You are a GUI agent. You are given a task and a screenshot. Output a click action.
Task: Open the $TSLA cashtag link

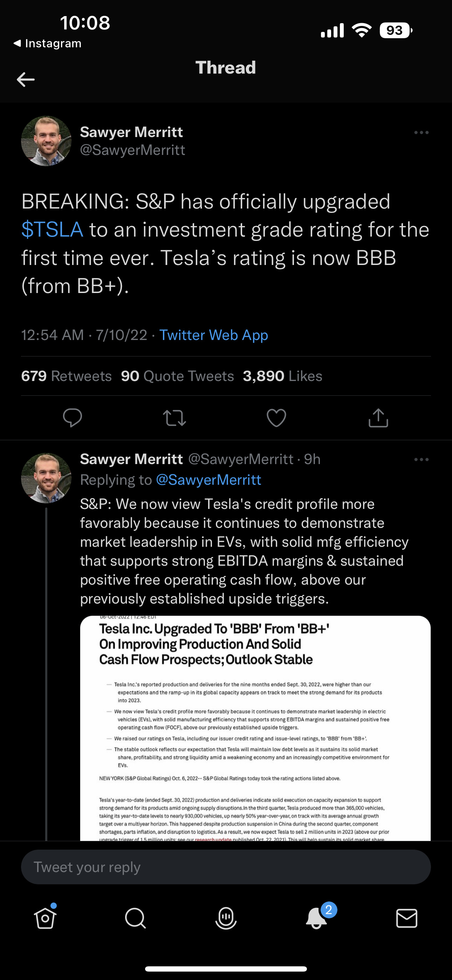pyautogui.click(x=52, y=230)
